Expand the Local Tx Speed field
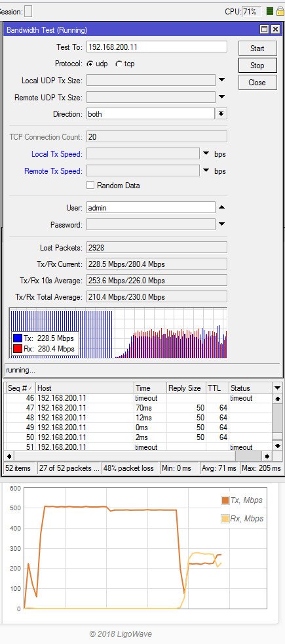 pos(206,153)
